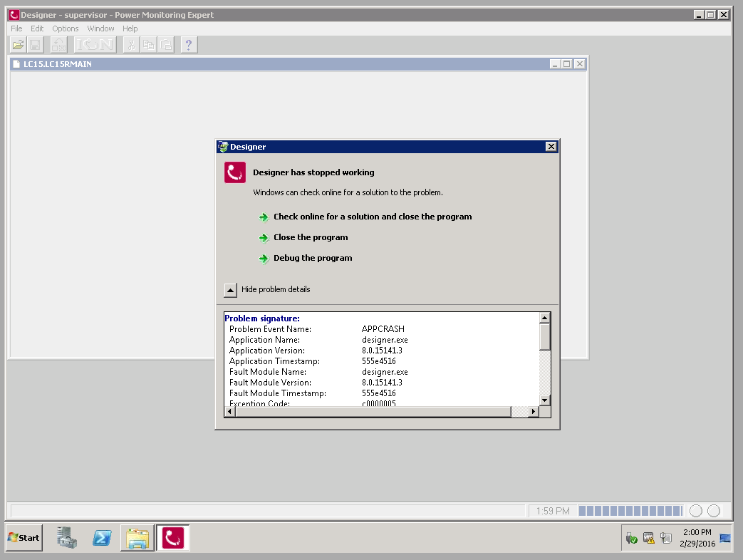Screen dimensions: 743x560
Task: Click the horizontal scroll right arrow
Action: pos(534,411)
